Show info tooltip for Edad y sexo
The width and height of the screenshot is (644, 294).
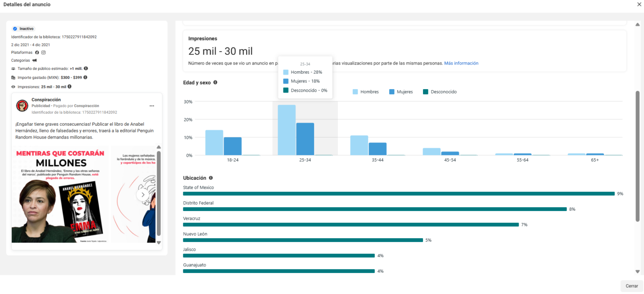click(215, 83)
